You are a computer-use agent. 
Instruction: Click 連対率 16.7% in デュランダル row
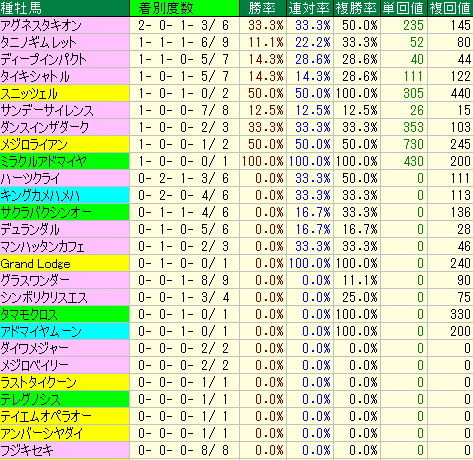(313, 229)
